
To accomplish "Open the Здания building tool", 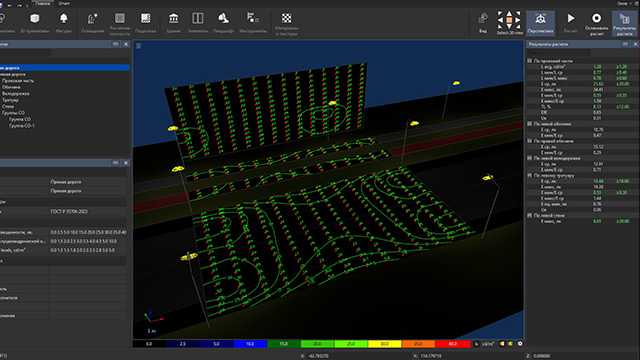I will coord(173,22).
